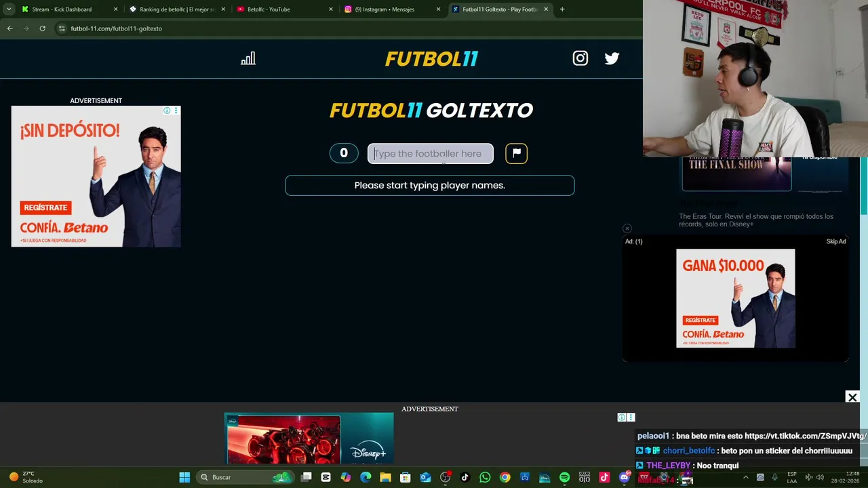The width and height of the screenshot is (868, 488).
Task: Close the Futbol11 Goltexto tab
Action: 546,9
